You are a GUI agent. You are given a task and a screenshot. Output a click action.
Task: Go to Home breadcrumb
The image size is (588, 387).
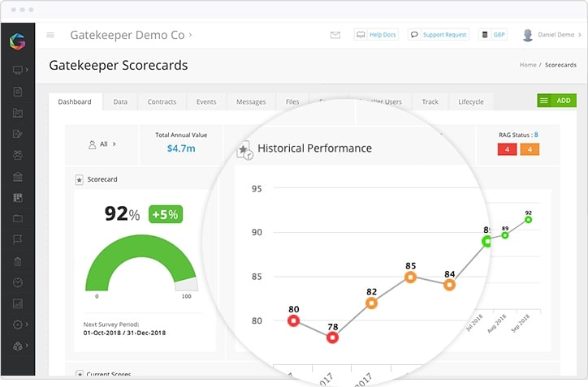528,65
